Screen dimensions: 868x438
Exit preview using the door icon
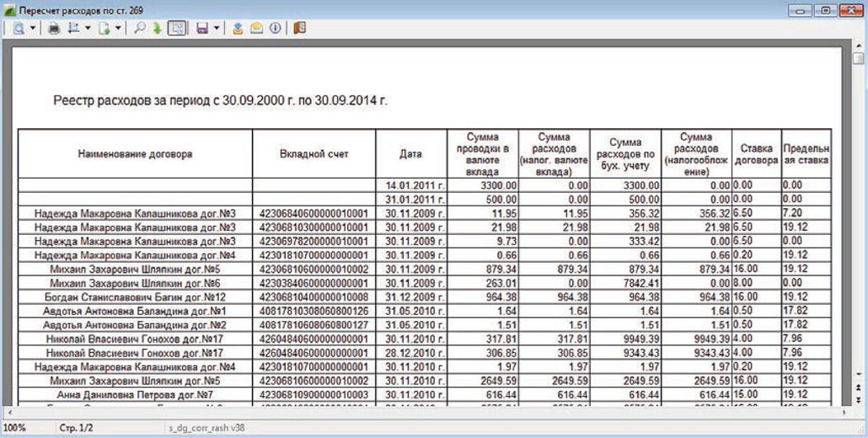tap(299, 28)
